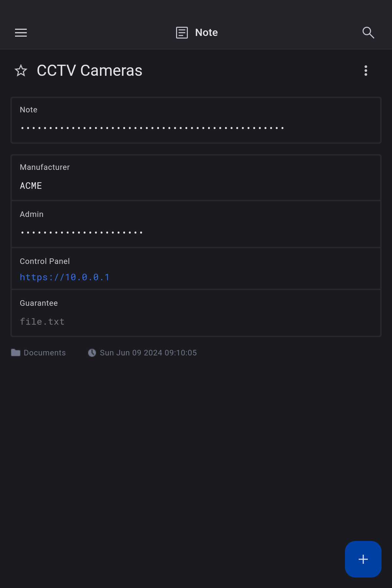Open the file.txt Guarantee attachment
This screenshot has height=588, width=392.
click(42, 322)
